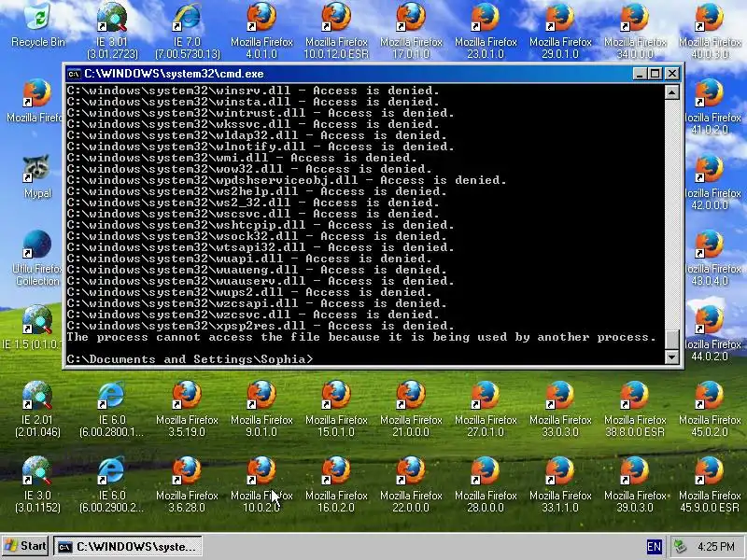747x560 pixels.
Task: Open cmd.exe title bar system menu icon
Action: coord(74,74)
